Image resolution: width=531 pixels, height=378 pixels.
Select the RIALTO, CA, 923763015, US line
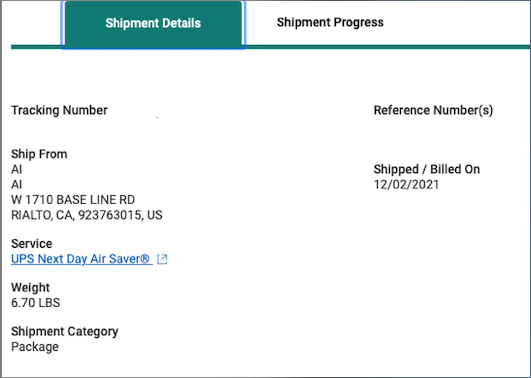click(87, 215)
